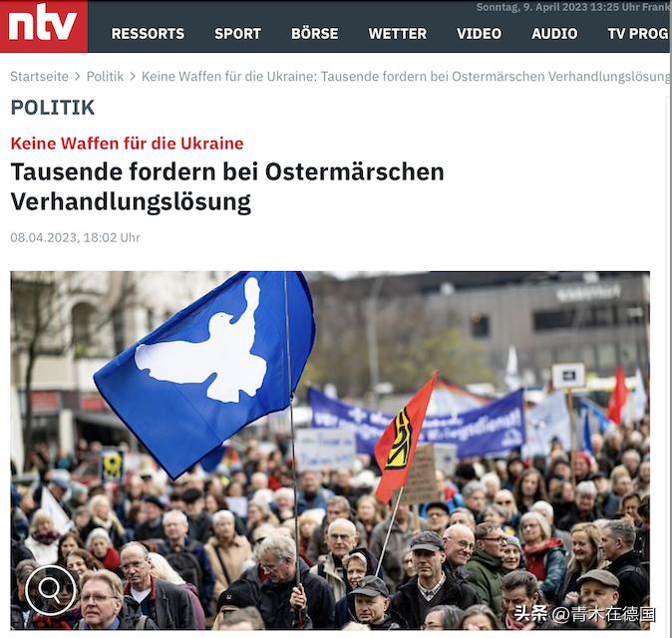
Task: Go to the SPORT section
Action: (238, 34)
